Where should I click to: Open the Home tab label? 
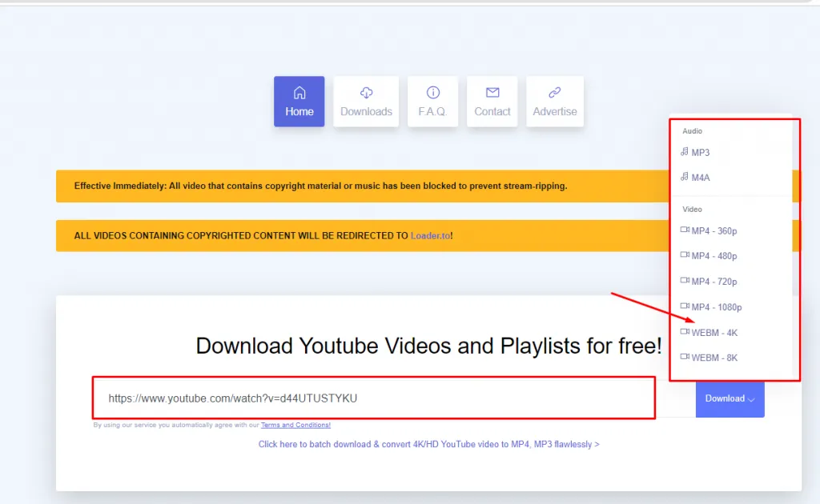pyautogui.click(x=299, y=111)
